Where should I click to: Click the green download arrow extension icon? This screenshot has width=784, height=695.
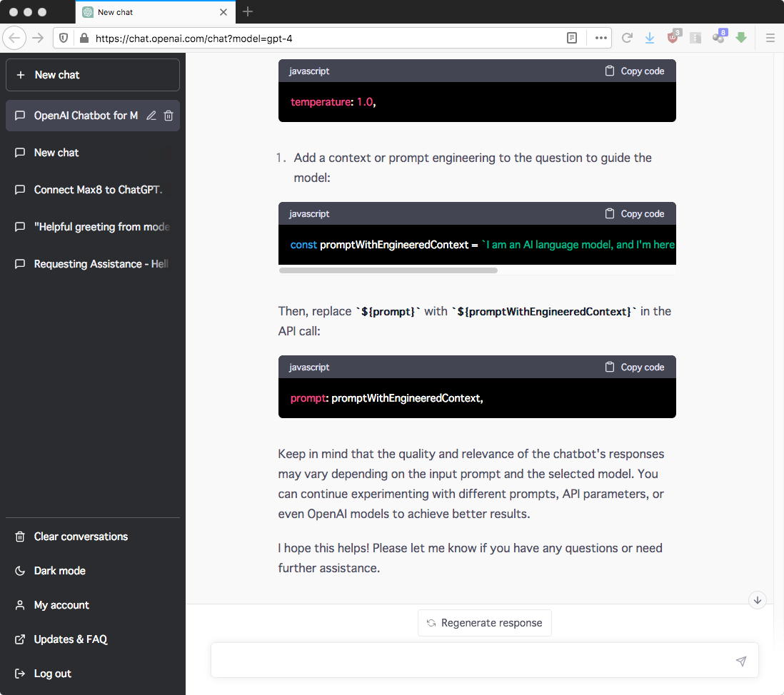(741, 38)
